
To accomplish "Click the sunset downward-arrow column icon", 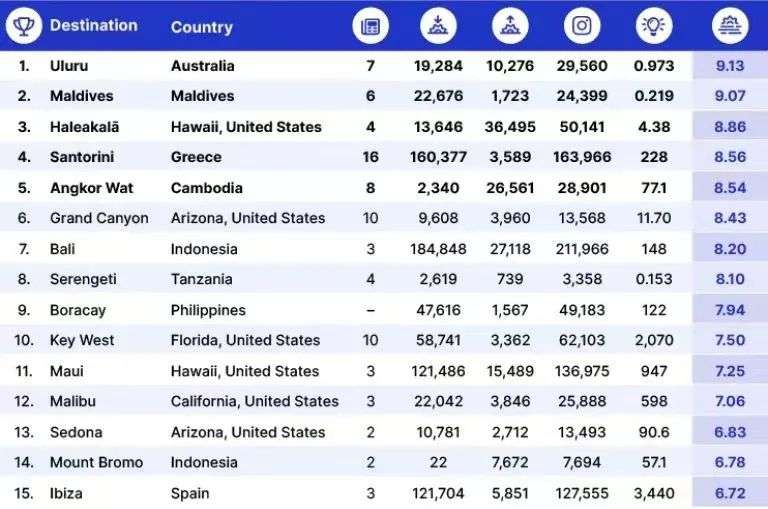I will tap(438, 26).
